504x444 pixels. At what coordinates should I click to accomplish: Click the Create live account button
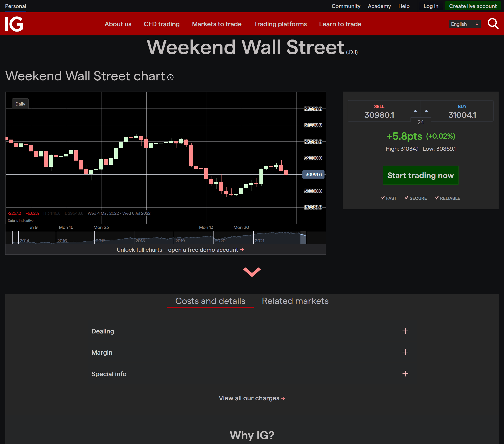(x=472, y=6)
